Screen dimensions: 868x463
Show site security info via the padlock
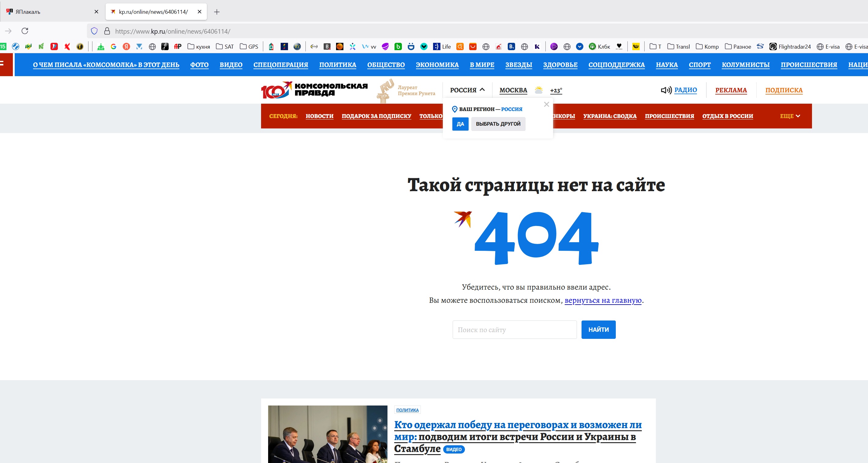[x=107, y=31]
